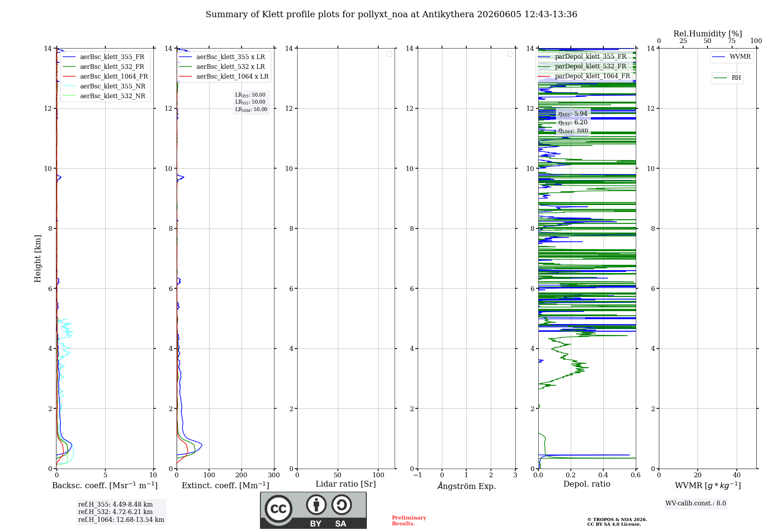Click the WV-calib.const.: 8.0 label

coord(696,503)
